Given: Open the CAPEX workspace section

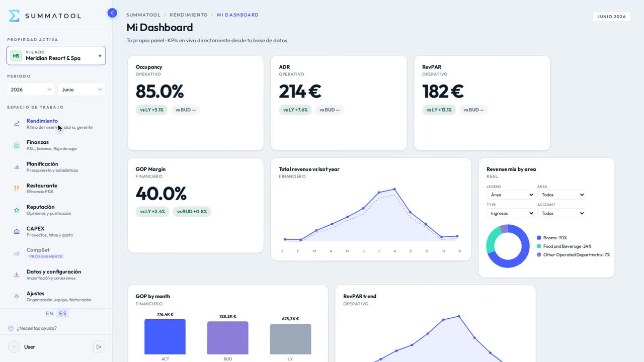Looking at the screenshot, I should pyautogui.click(x=56, y=232).
